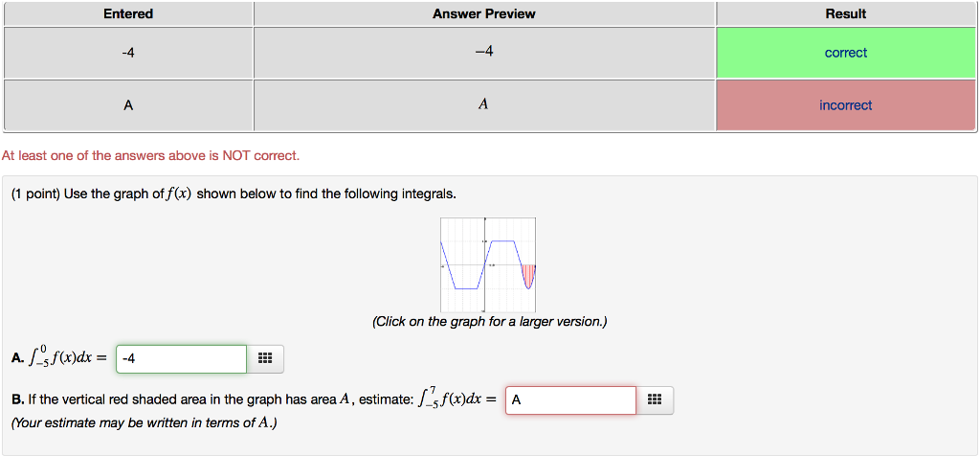980x456 pixels.
Task: Click the entered value -4 in first row
Action: coord(128,54)
